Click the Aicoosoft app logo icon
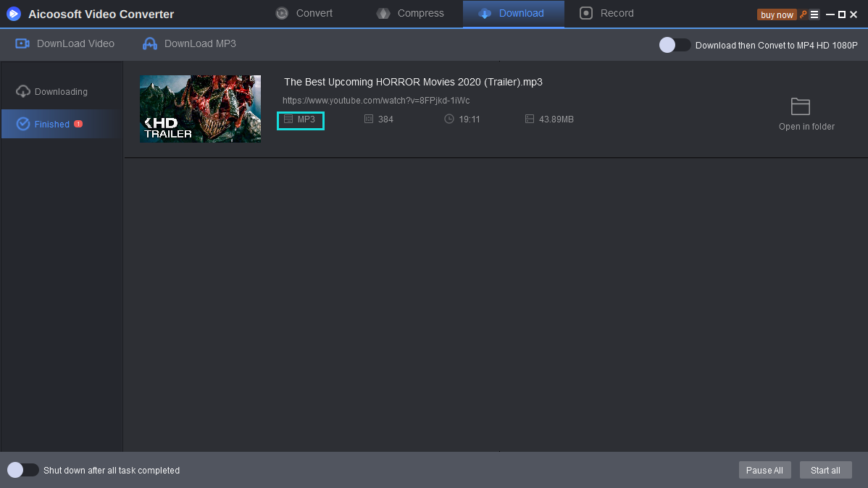 (14, 14)
